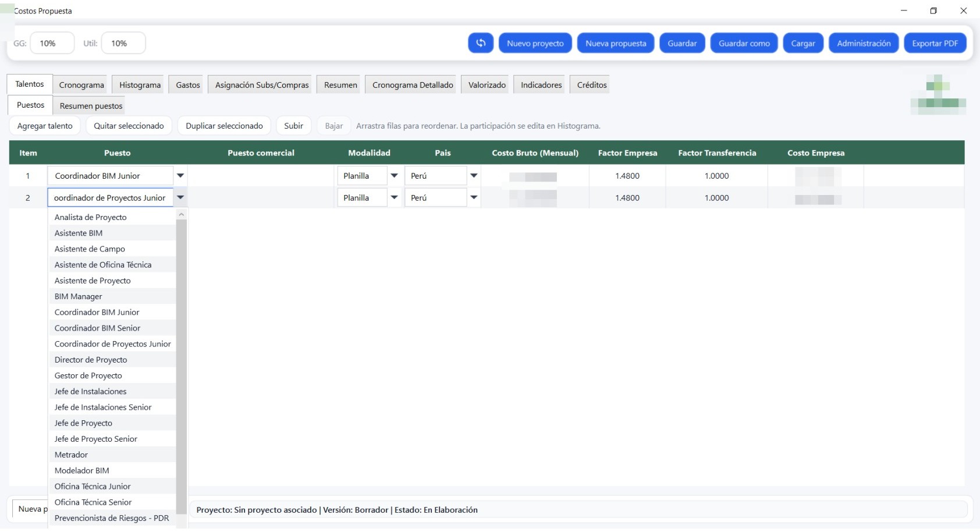
Task: Click Guardar como to save a copy
Action: tap(744, 42)
